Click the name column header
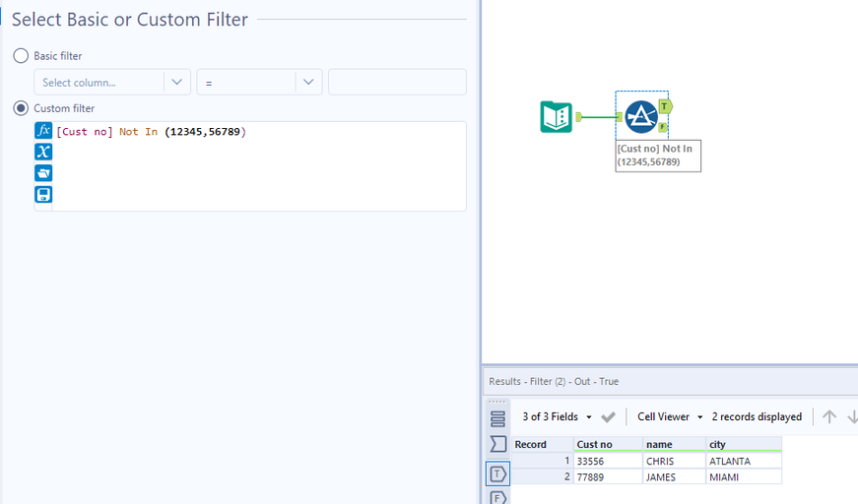 click(x=674, y=444)
